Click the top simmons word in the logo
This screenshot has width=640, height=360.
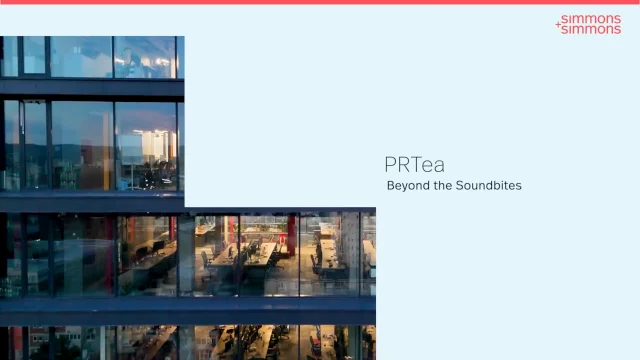click(591, 19)
